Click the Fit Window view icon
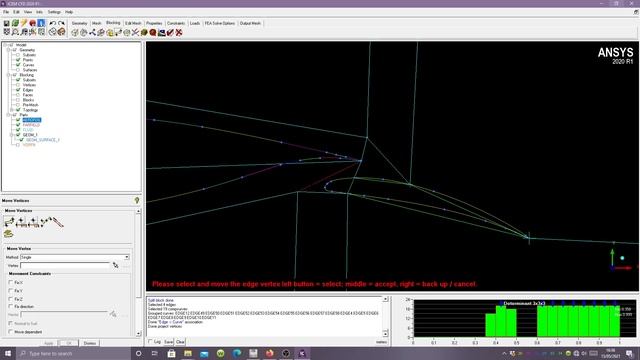640x360 pixels. 7,32
